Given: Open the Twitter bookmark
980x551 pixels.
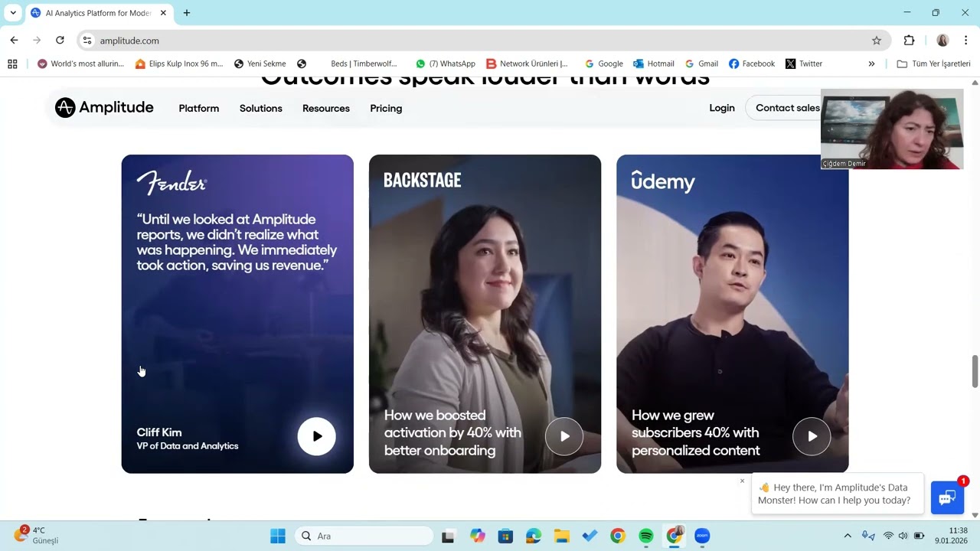Looking at the screenshot, I should coord(804,64).
